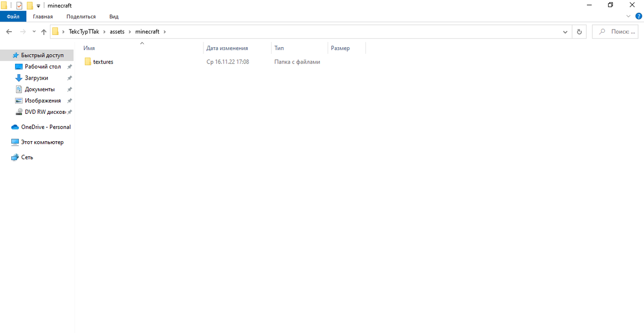Click New folder quick access toolbar icon

pyautogui.click(x=30, y=5)
